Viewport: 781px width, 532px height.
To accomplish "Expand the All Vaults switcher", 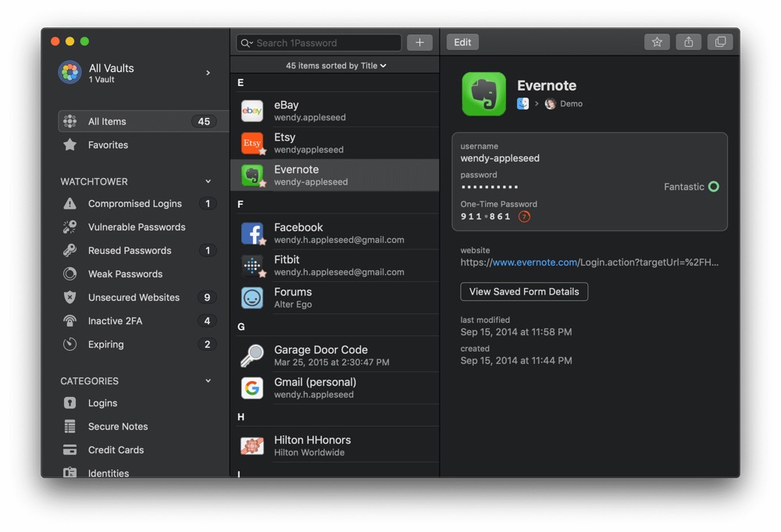I will (x=208, y=73).
